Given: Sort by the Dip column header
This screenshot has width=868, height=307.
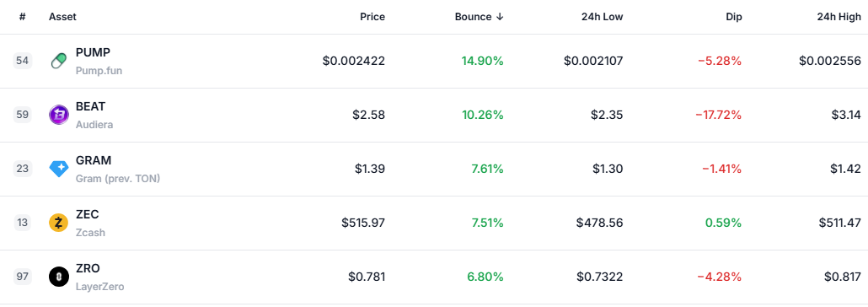Looking at the screenshot, I should pyautogui.click(x=733, y=17).
